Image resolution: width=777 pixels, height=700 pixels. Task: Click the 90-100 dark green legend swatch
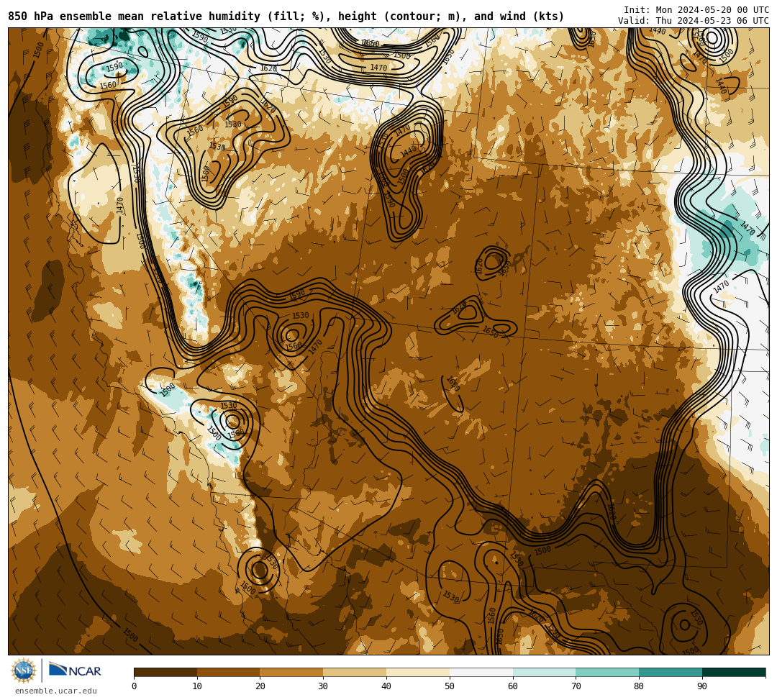[734, 672]
